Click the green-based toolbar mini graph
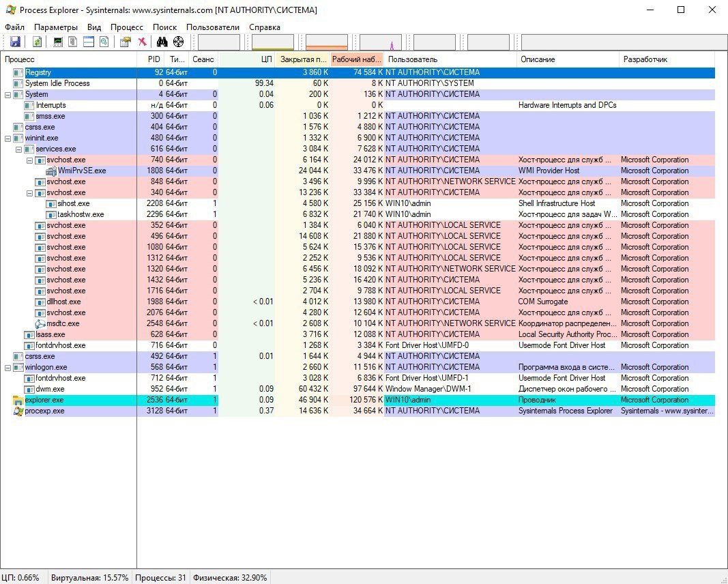The height and width of the screenshot is (584, 728). 273,42
